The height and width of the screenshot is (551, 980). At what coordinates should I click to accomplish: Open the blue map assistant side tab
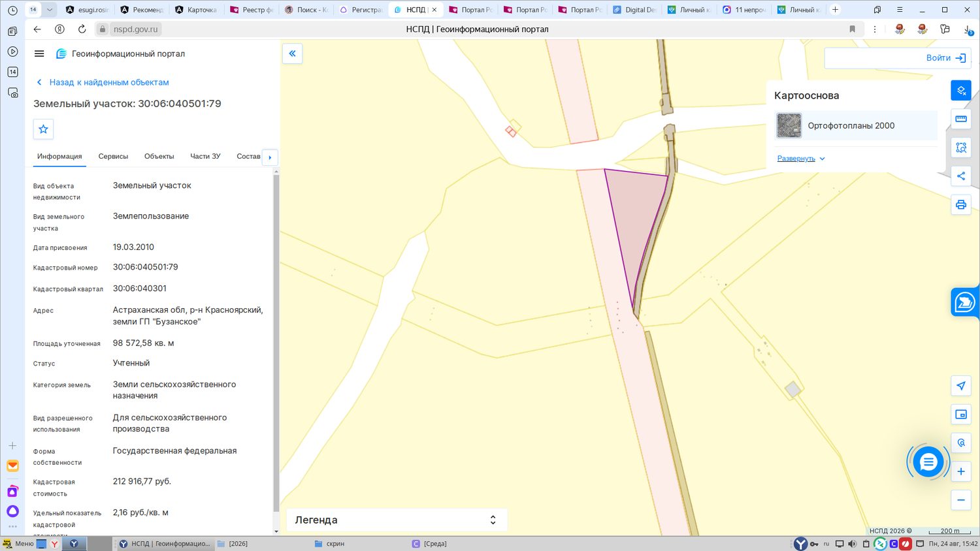click(965, 302)
